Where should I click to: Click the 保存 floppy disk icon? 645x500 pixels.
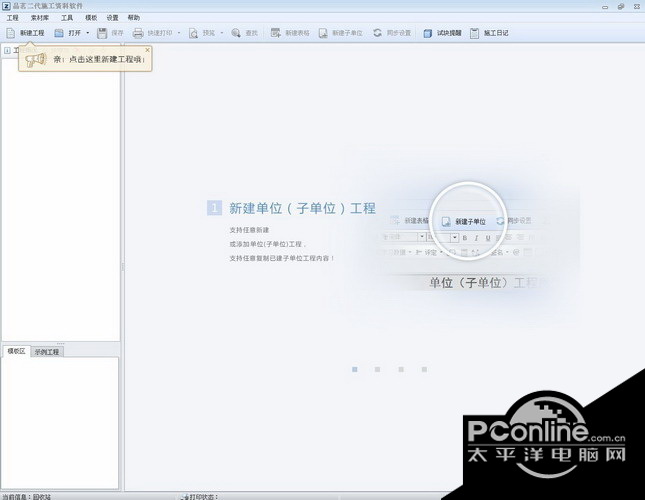click(x=102, y=33)
